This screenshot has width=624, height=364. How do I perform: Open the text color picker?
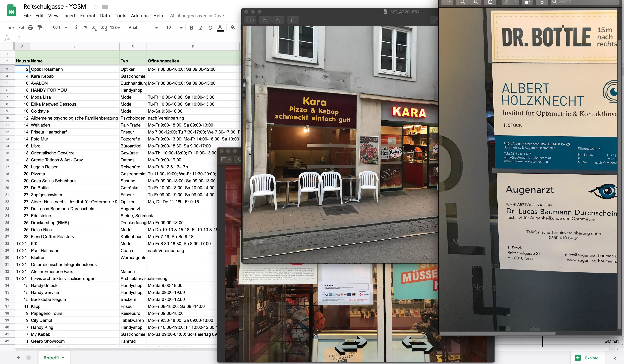pos(220,27)
